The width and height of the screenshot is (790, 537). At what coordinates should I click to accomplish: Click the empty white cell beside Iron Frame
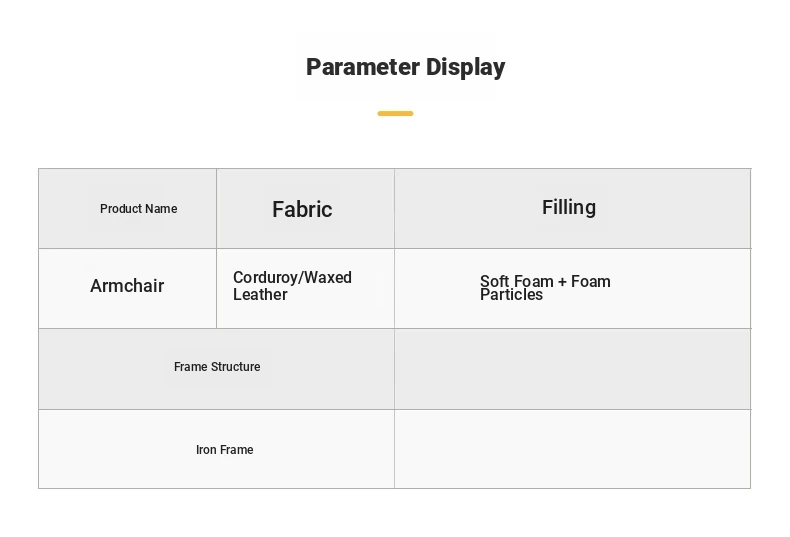(572, 449)
